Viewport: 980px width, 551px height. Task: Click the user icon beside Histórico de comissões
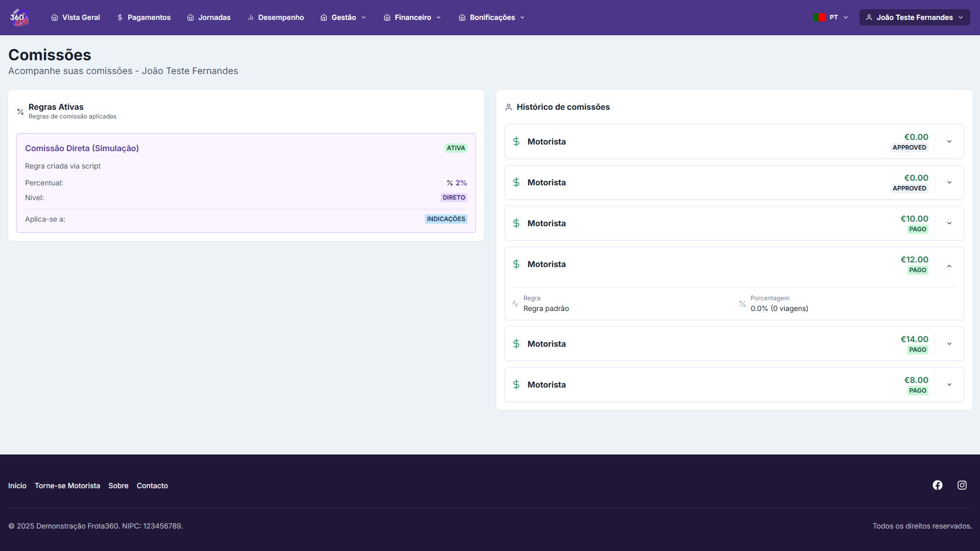point(509,107)
